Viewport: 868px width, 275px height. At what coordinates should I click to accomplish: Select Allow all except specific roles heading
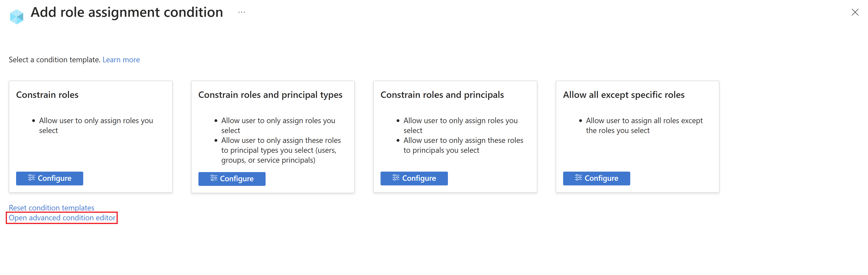624,95
